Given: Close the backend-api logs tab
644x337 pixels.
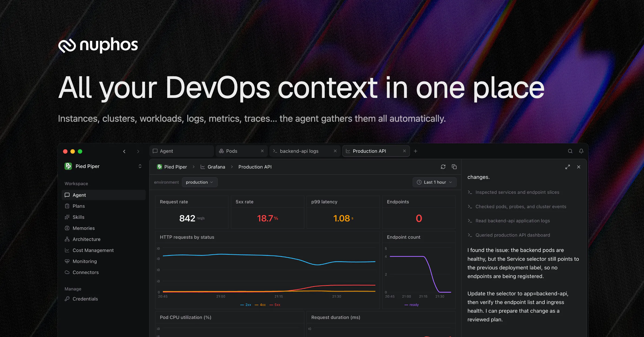Looking at the screenshot, I should tap(335, 151).
